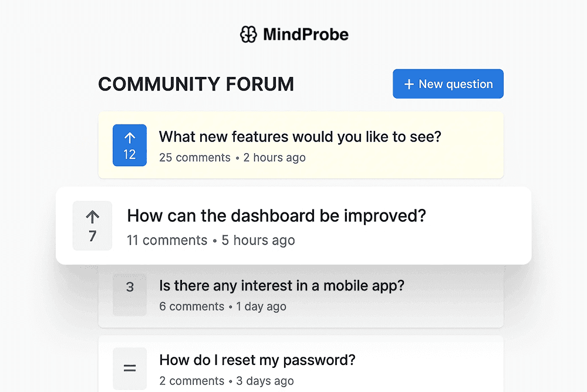
Task: View the 6 comments on the mobile app question
Action: 192,306
